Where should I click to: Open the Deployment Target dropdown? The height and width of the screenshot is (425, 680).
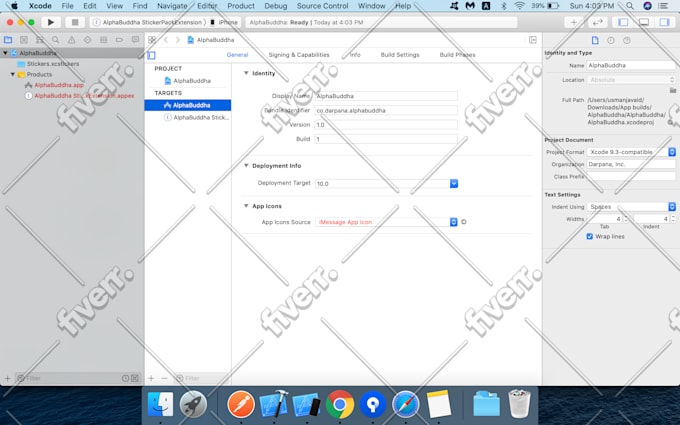point(454,183)
